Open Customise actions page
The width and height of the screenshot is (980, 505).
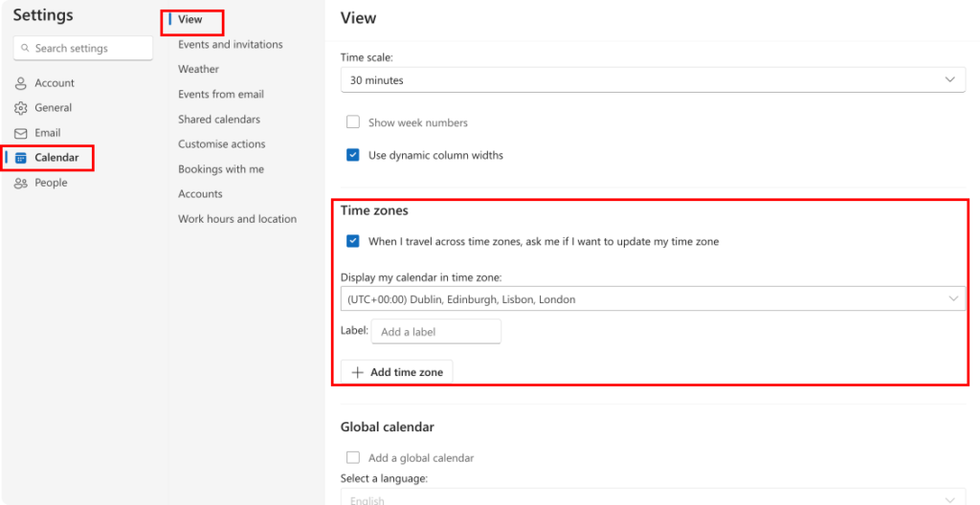221,143
